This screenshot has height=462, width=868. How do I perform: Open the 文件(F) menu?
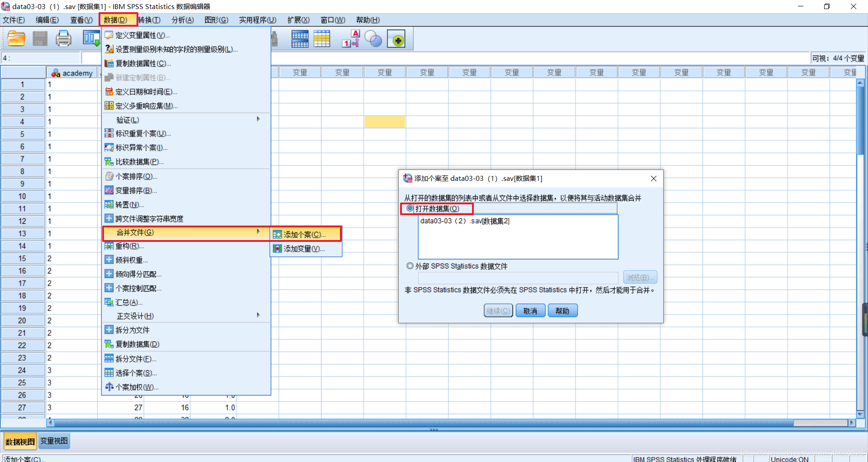click(x=14, y=20)
